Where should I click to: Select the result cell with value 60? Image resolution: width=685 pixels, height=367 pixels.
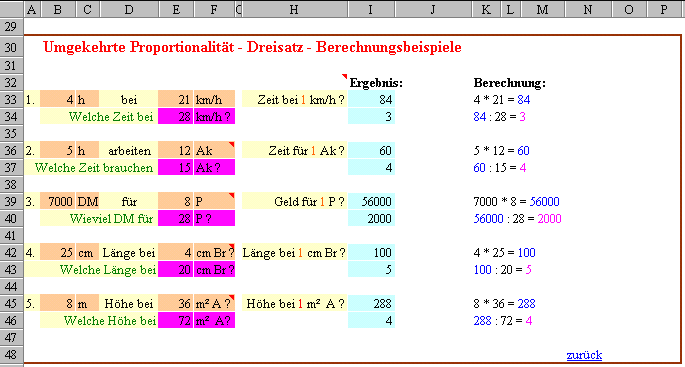tap(371, 151)
